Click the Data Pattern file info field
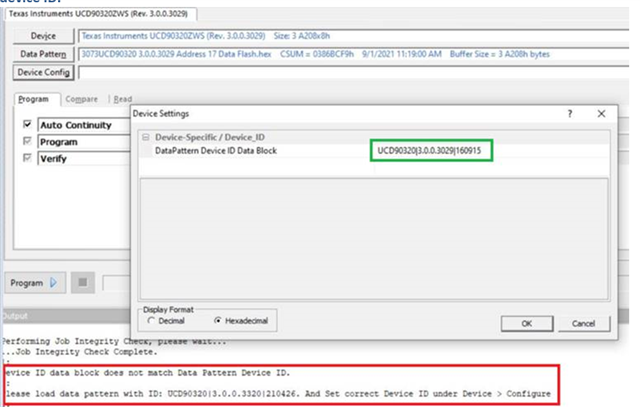The image size is (640, 407). pos(353,54)
